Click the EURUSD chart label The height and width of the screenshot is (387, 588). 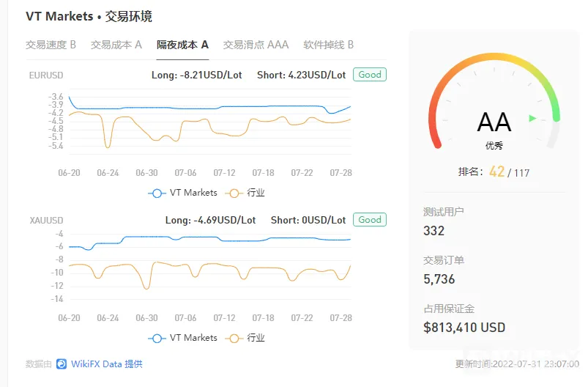[x=46, y=75]
